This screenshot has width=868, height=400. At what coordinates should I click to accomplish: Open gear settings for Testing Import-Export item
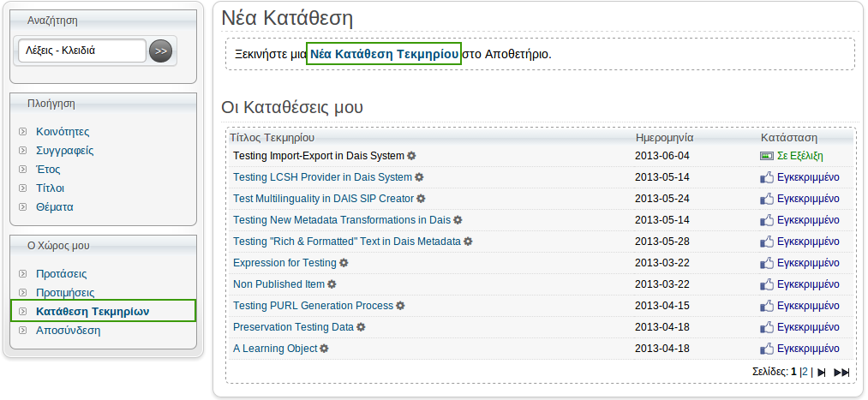click(411, 156)
